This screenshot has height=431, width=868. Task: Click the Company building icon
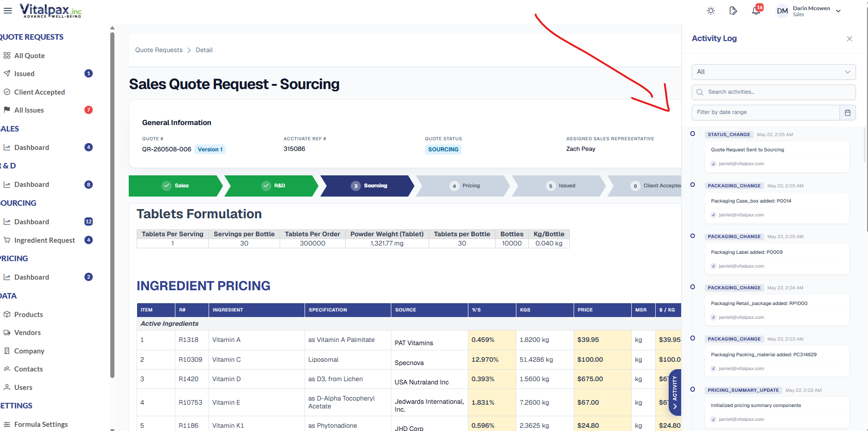[x=7, y=351]
